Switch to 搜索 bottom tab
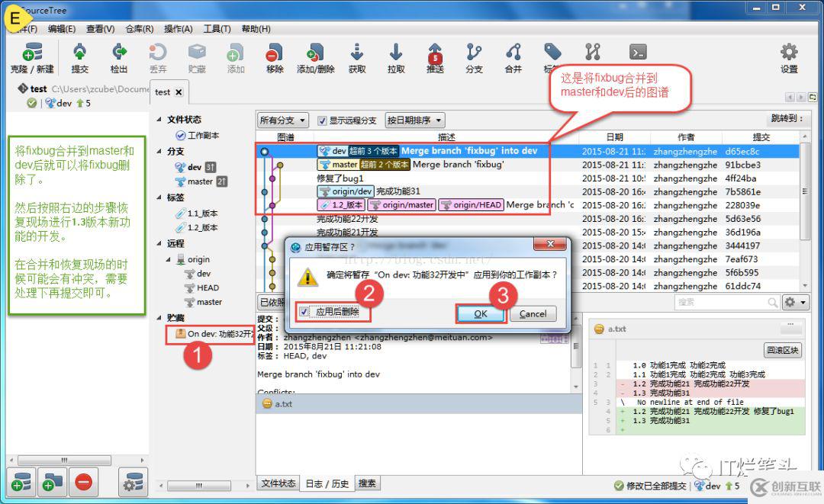 pos(367,483)
